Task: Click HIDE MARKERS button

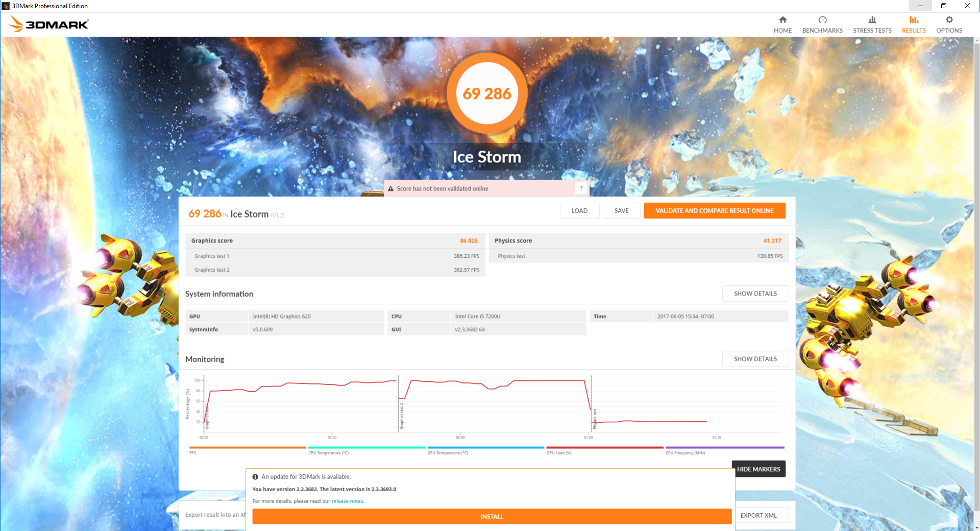Action: [758, 469]
